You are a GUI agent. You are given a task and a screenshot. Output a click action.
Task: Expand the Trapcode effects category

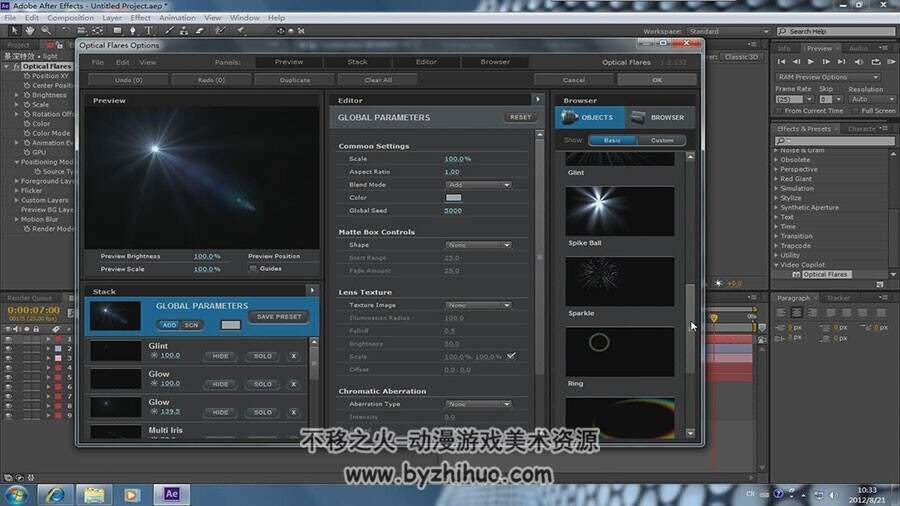(777, 246)
